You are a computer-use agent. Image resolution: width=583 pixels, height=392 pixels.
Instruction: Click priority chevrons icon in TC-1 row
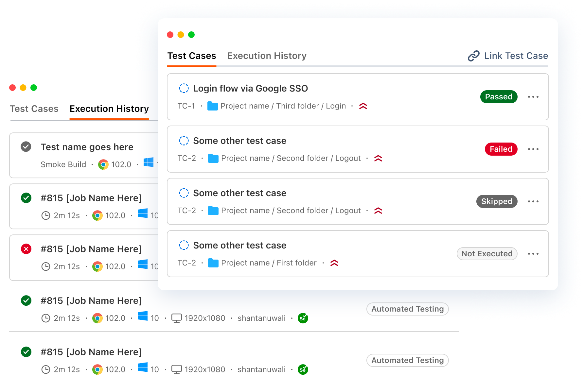coord(363,106)
